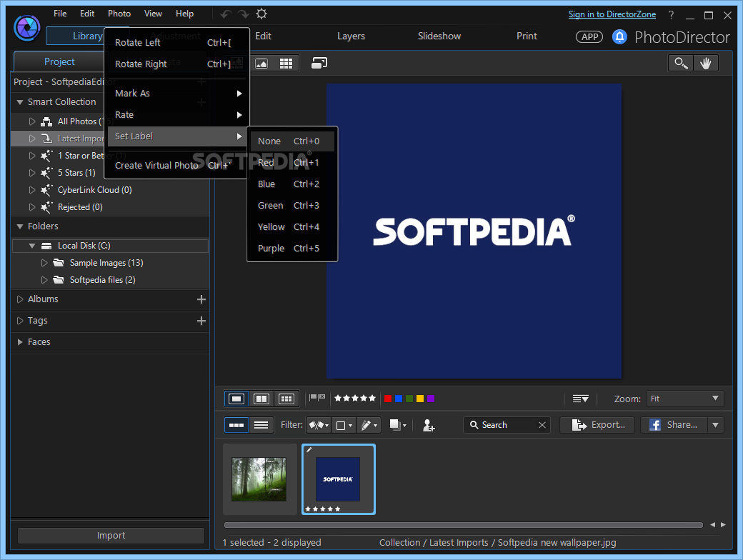
Task: Add a new album with plus
Action: pyautogui.click(x=201, y=299)
